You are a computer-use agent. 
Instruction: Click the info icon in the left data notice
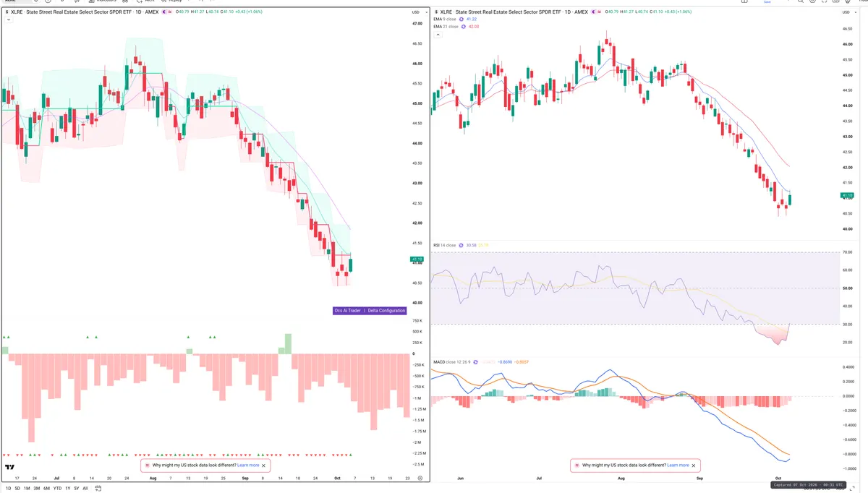tap(148, 466)
